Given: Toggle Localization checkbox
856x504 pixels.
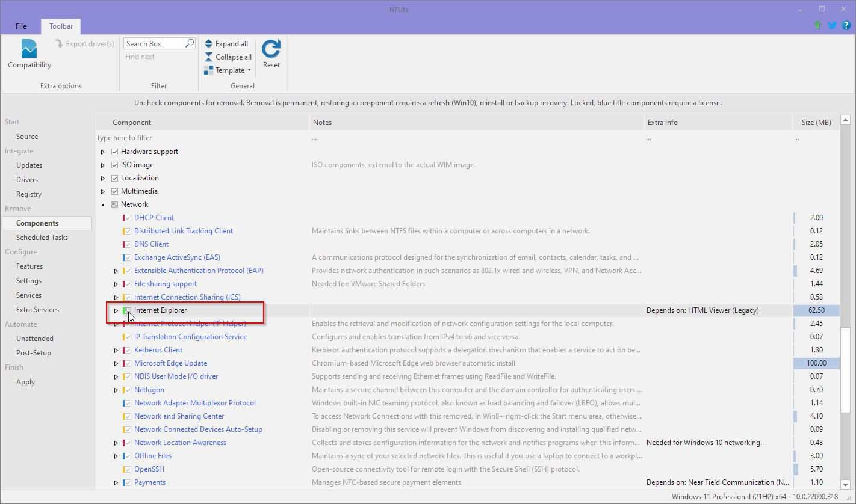Looking at the screenshot, I should tap(114, 178).
